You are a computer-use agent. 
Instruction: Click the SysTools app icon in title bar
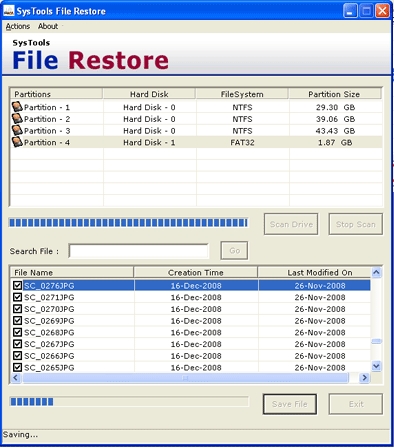pos(9,11)
